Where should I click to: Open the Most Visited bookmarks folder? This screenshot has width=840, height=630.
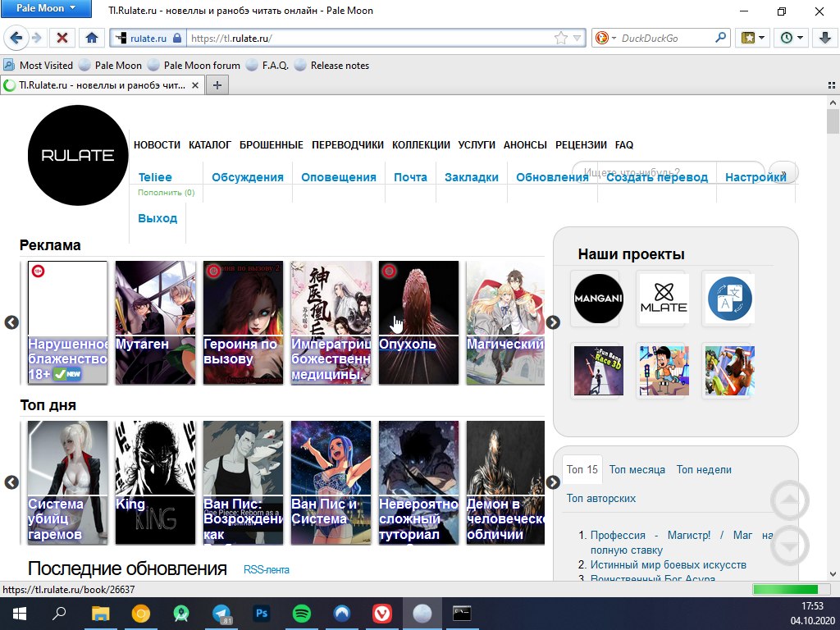pyautogui.click(x=38, y=66)
